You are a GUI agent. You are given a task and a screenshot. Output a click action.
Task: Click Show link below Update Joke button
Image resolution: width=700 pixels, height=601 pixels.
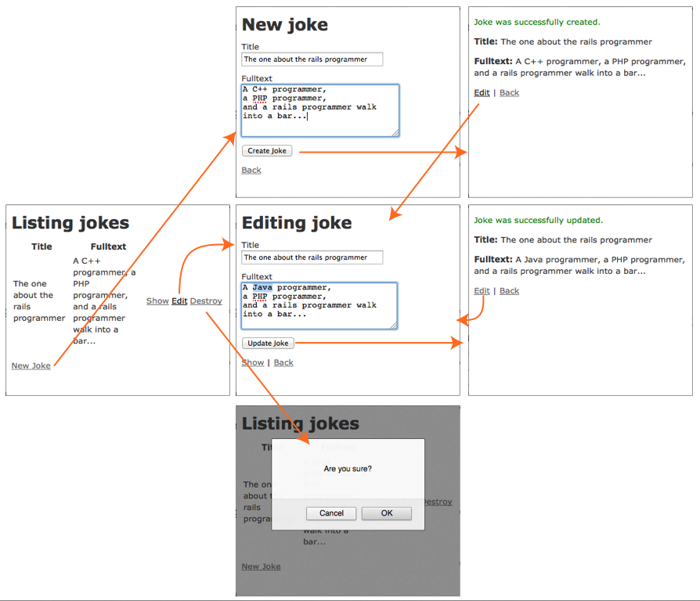coord(253,362)
